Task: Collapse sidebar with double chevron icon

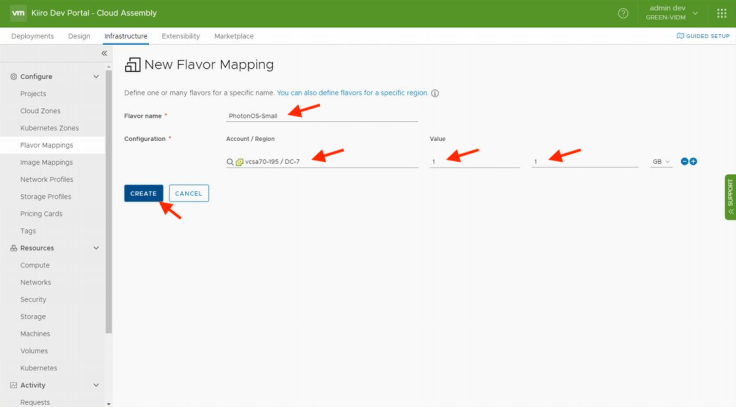Action: click(x=104, y=54)
